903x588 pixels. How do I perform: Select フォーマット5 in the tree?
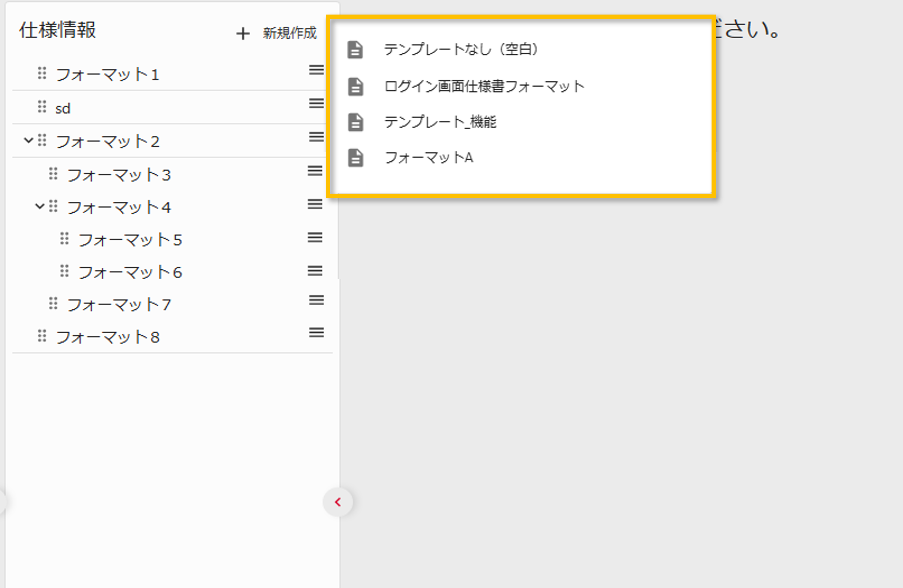click(x=130, y=240)
